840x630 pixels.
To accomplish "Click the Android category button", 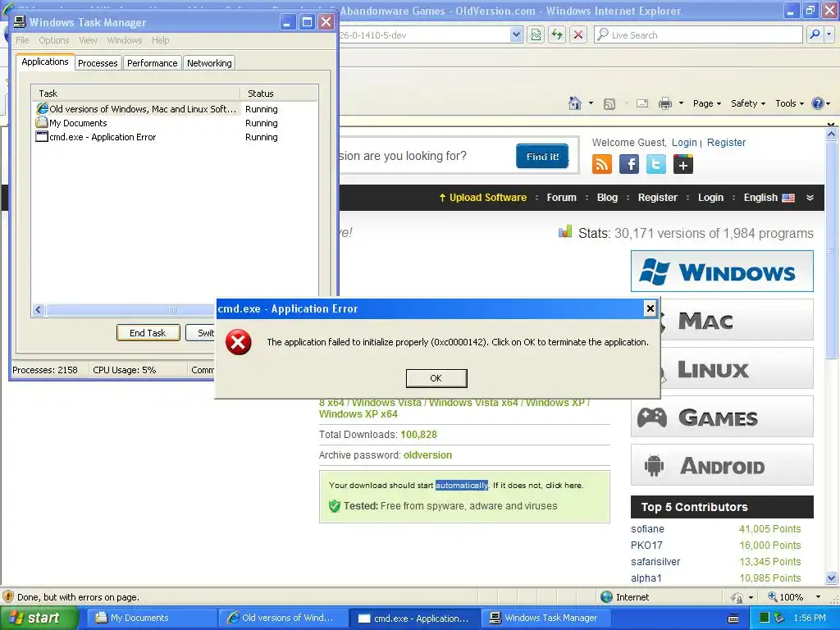I will pos(722,465).
